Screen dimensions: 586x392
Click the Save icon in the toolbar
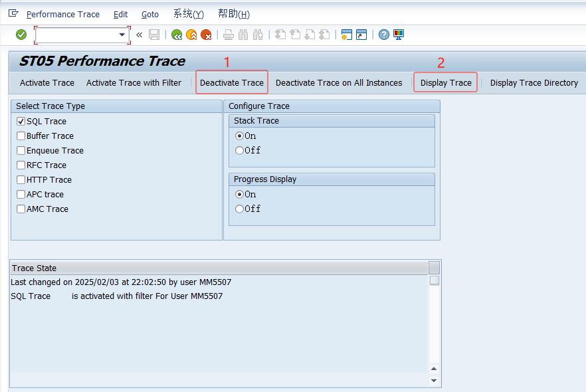point(153,35)
